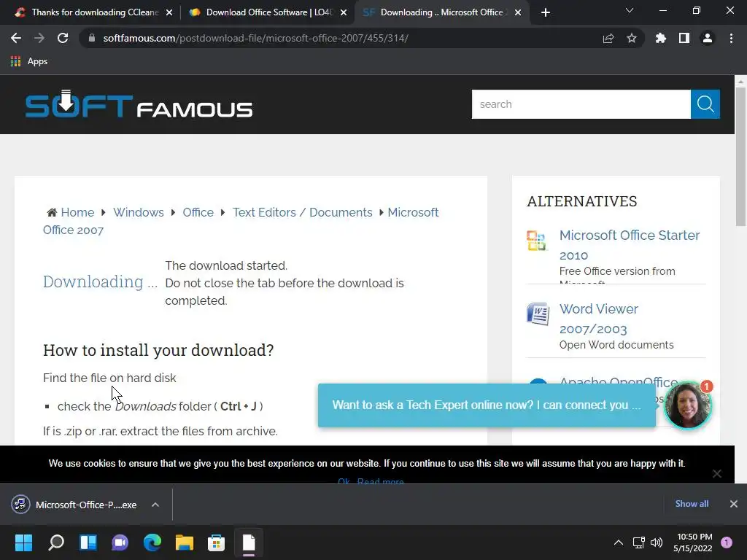Share this page using share icon
The height and width of the screenshot is (560, 747).
click(608, 38)
